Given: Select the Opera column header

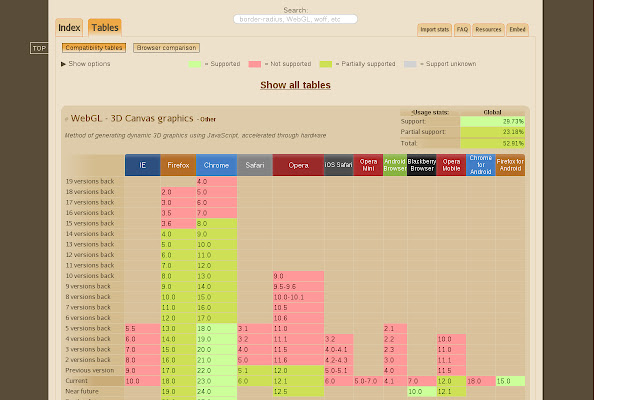Looking at the screenshot, I should 297,165.
